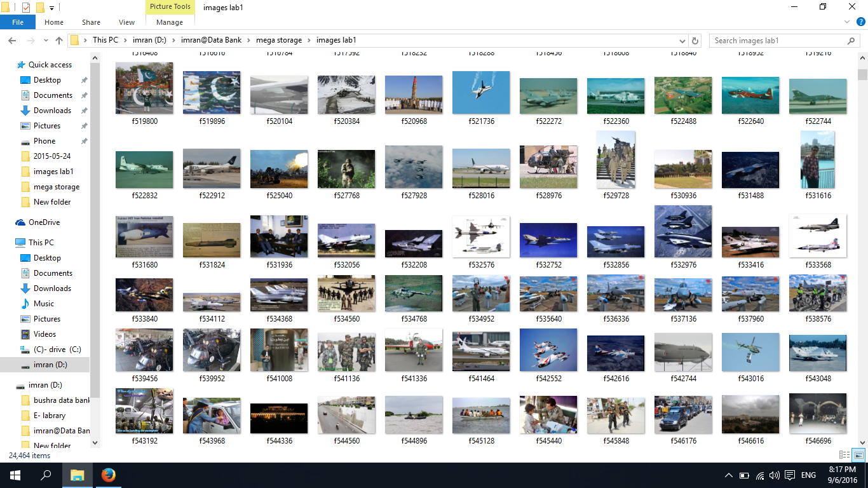Viewport: 868px width, 488px height.
Task: Open the Manage tab under Picture Tools
Action: click(x=170, y=22)
